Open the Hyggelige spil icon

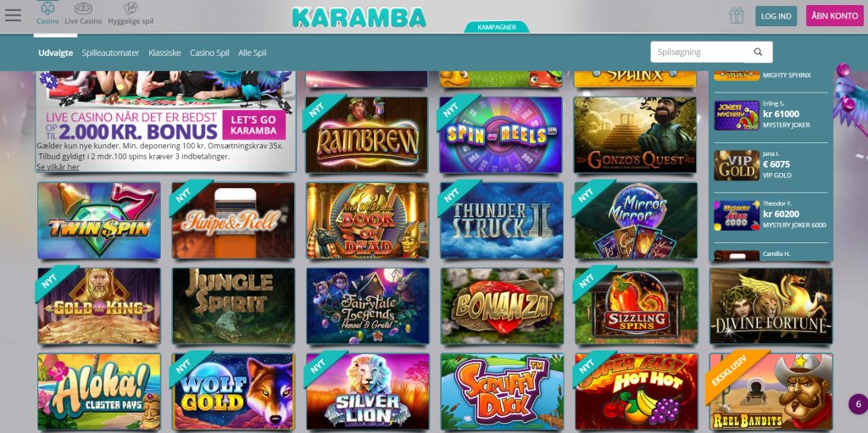(131, 8)
